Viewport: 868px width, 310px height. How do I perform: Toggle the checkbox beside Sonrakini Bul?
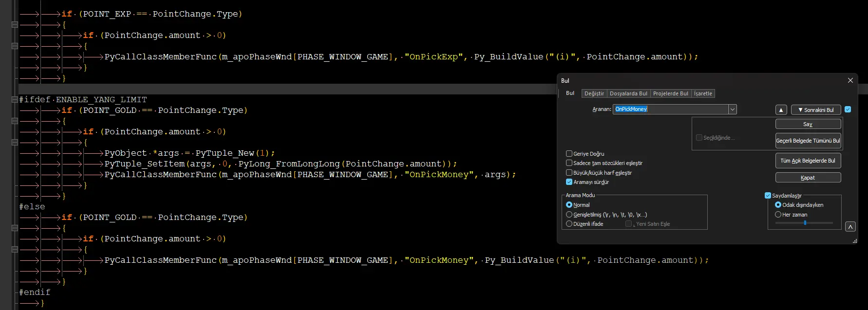coord(848,109)
